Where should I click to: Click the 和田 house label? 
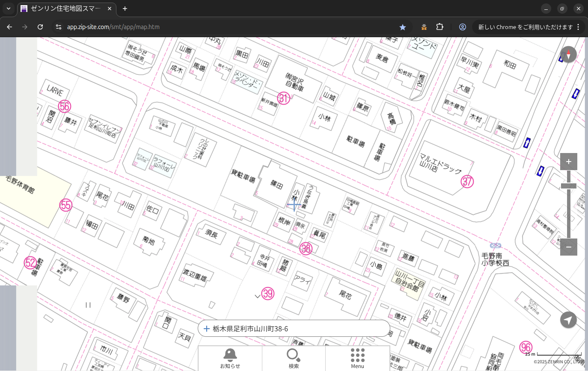[x=510, y=65]
